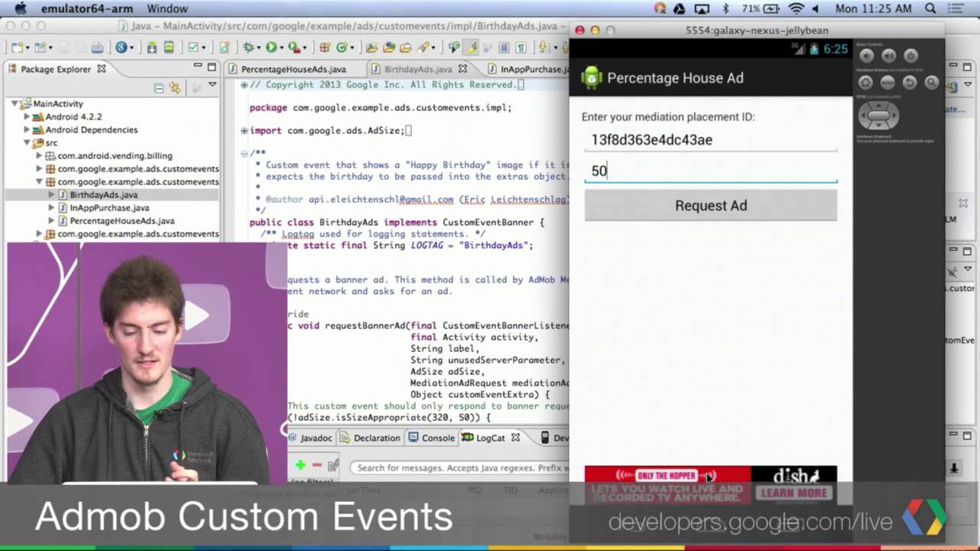Toggle Link with Editor in Package Explorer

click(175, 87)
